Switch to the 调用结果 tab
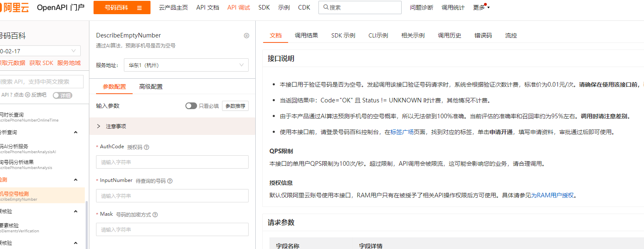The width and height of the screenshot is (644, 249). [306, 35]
